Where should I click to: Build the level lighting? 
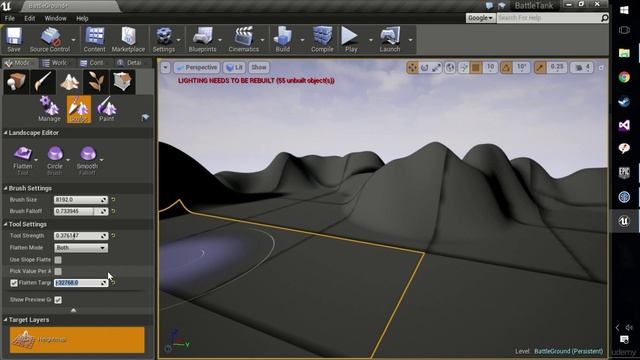tap(282, 40)
